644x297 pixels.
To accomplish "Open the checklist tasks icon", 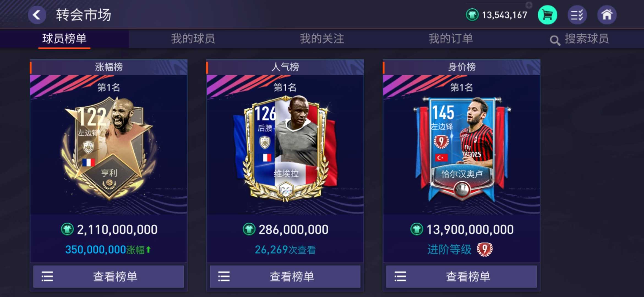I will click(x=577, y=15).
